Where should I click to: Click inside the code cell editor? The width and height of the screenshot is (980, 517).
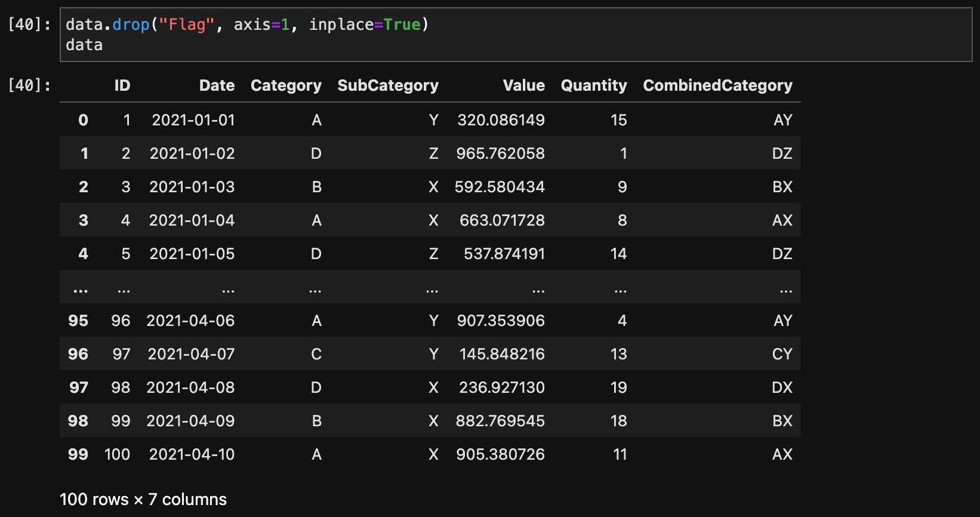[x=516, y=35]
